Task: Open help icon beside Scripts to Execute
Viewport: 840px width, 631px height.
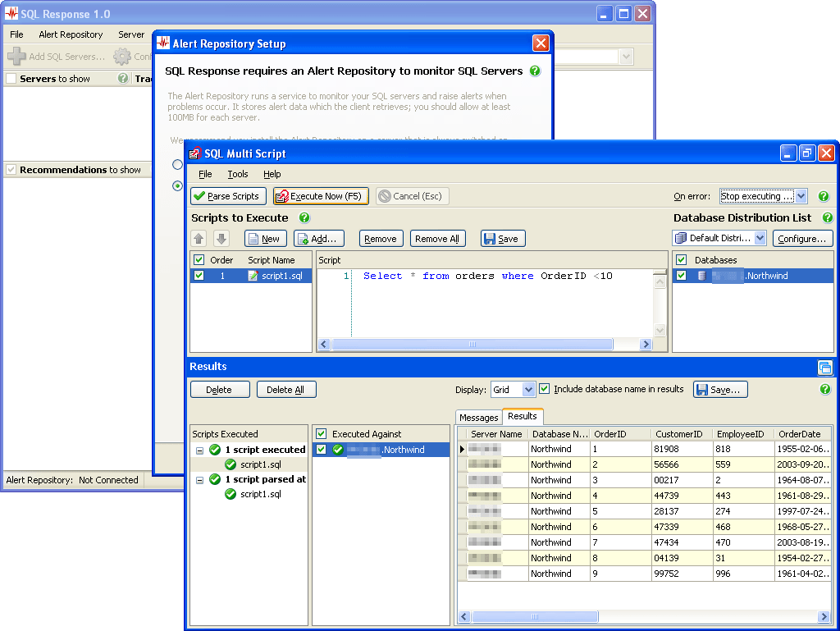Action: (304, 217)
